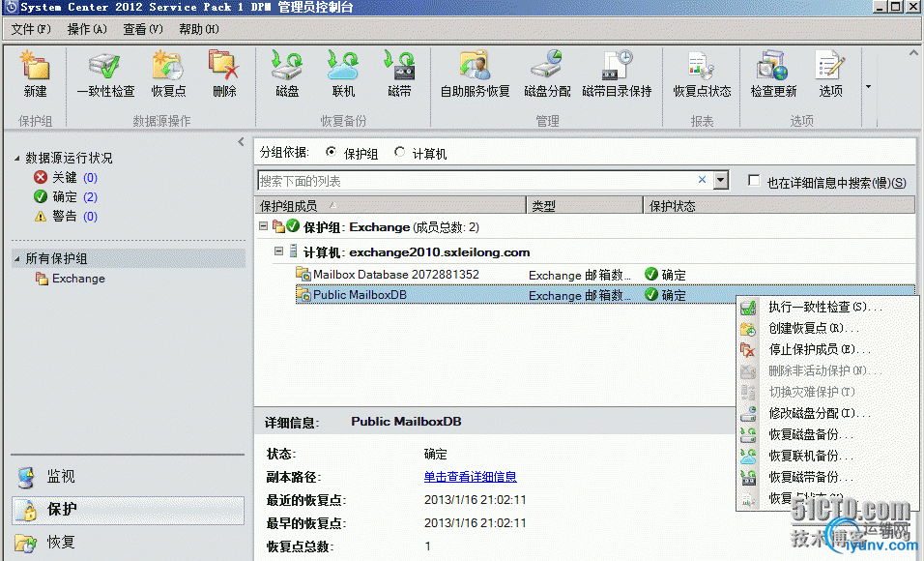924x561 pixels.
Task: Click 创建恢复点 context menu icon
Action: [x=748, y=329]
